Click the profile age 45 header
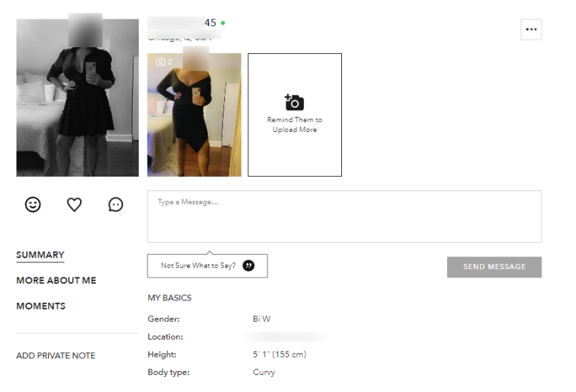 click(211, 22)
